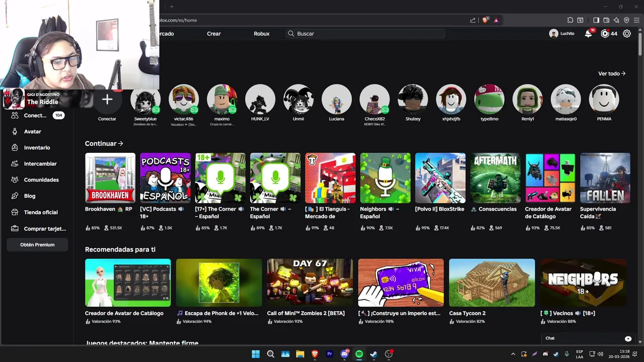
Task: Click the 'Construye un imperio' game title
Action: coord(399,313)
